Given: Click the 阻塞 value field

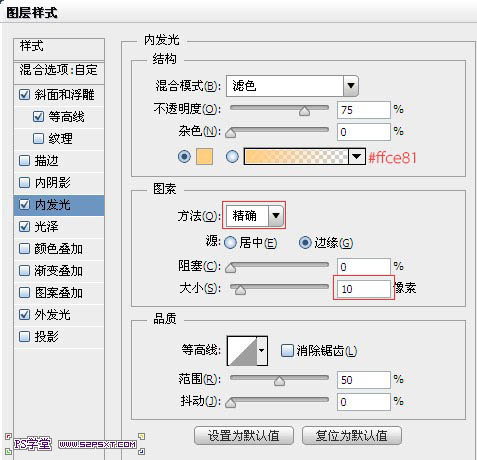Looking at the screenshot, I should [x=364, y=267].
